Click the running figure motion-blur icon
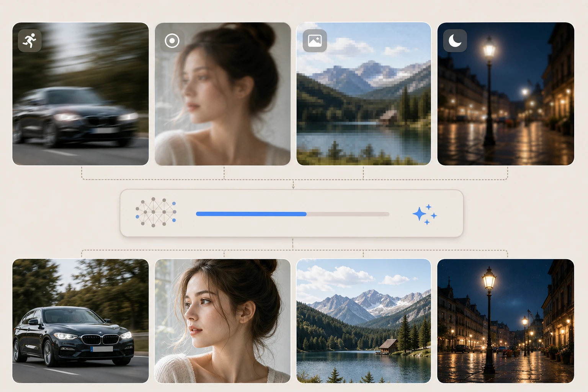Screen dimensions: 588x392 (29, 40)
